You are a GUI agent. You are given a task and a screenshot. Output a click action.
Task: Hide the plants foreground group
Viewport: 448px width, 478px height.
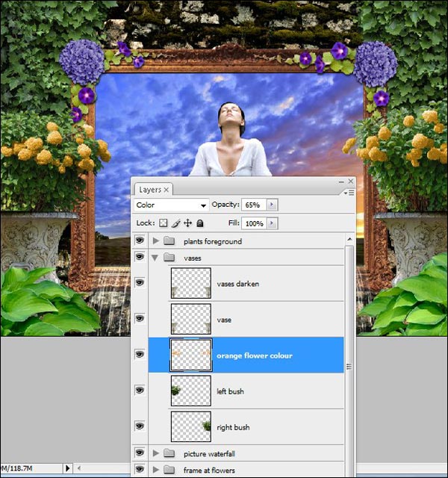tap(140, 240)
